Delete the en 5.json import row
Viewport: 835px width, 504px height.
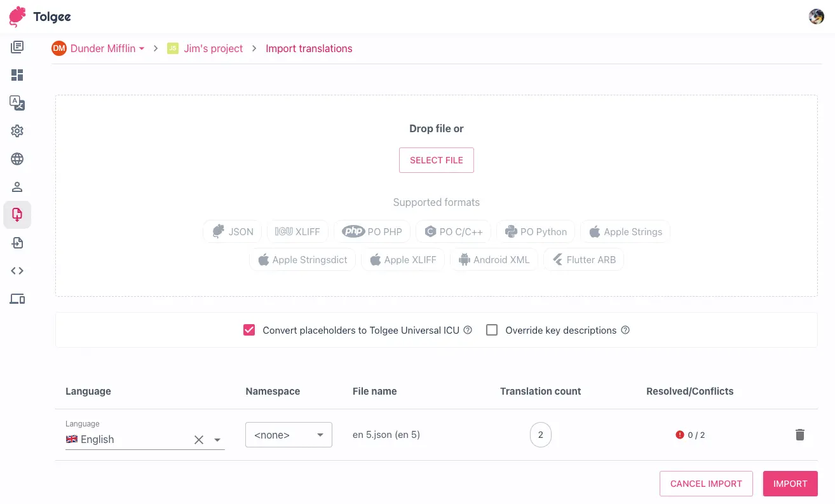[x=799, y=435]
